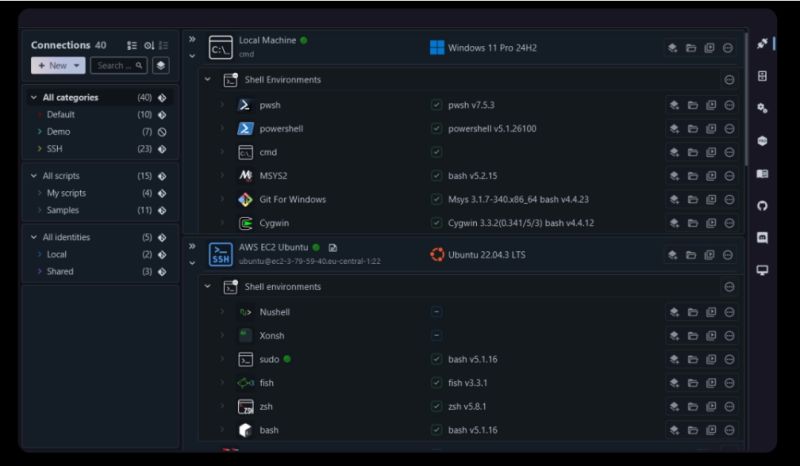Open the monitor icon in right sidebar

(x=762, y=270)
